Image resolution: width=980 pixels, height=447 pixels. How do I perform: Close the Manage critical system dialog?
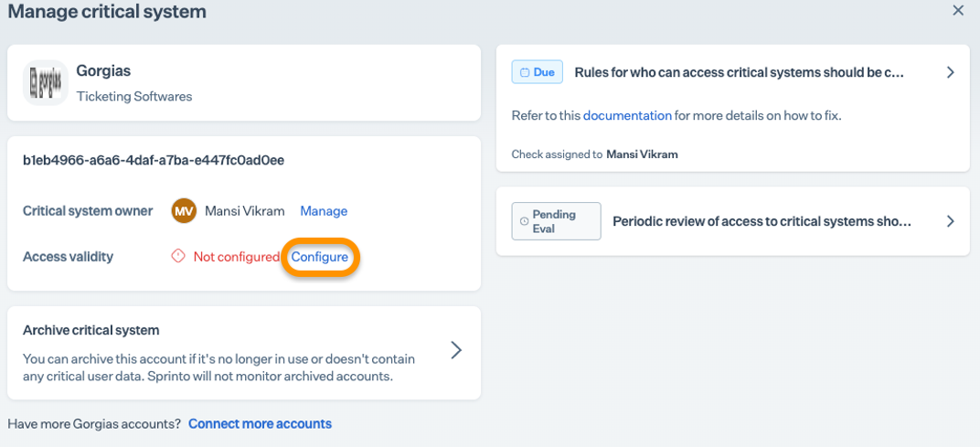point(957,11)
